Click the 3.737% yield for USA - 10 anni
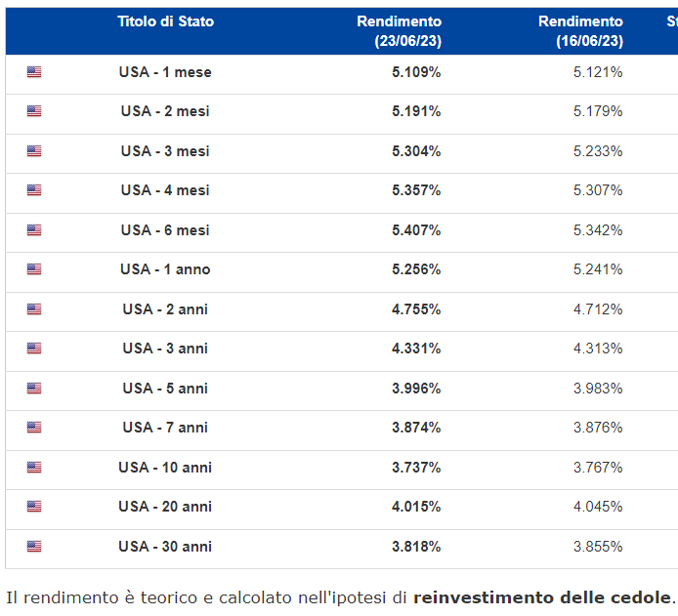 pos(415,468)
